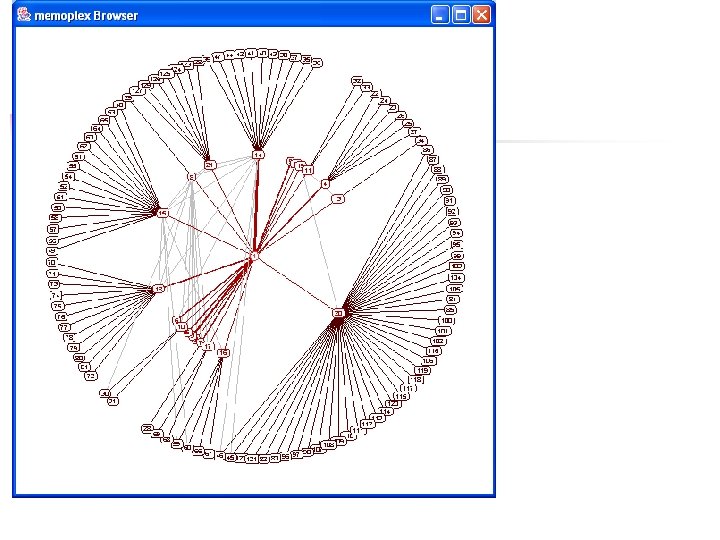Click the memoplex Browser title bar icon
This screenshot has width=720, height=540.
pyautogui.click(x=23, y=15)
